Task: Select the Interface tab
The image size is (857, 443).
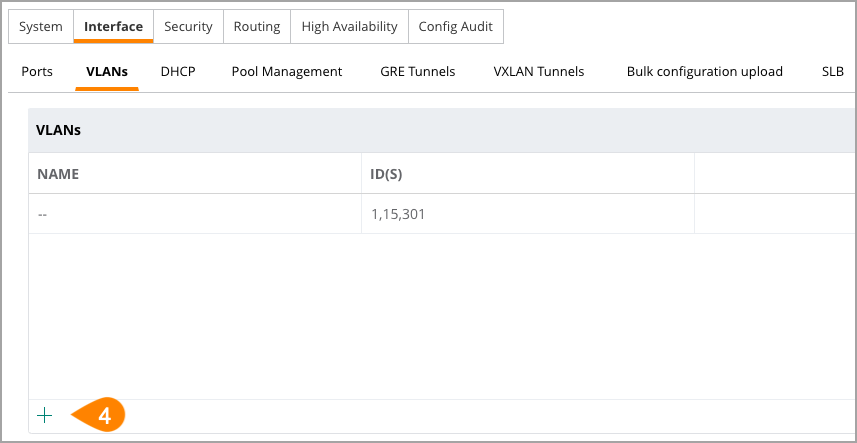Action: point(114,26)
